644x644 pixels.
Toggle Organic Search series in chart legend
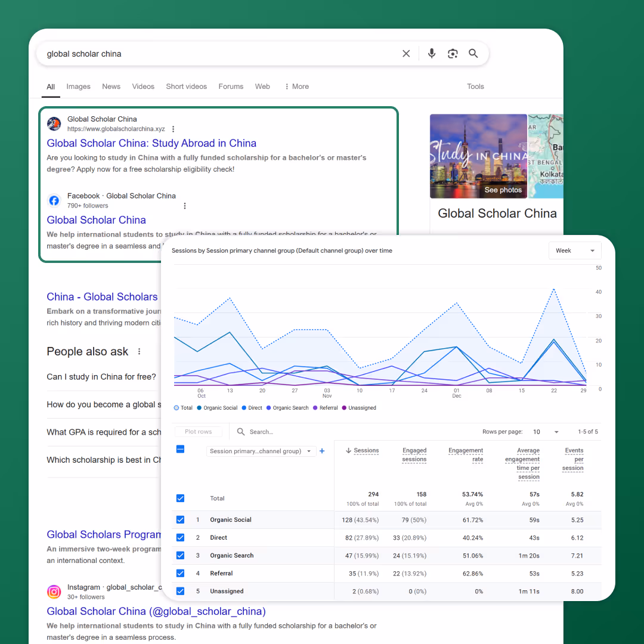coord(287,408)
